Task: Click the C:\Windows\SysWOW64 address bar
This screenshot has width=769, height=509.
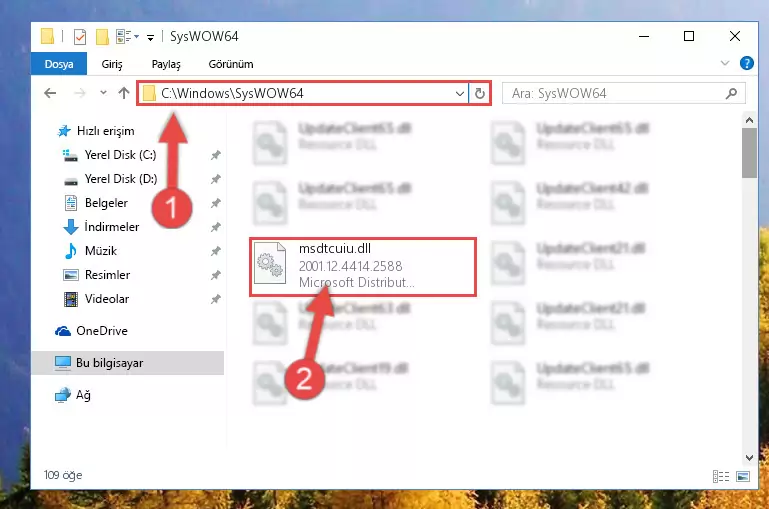Action: [303, 93]
